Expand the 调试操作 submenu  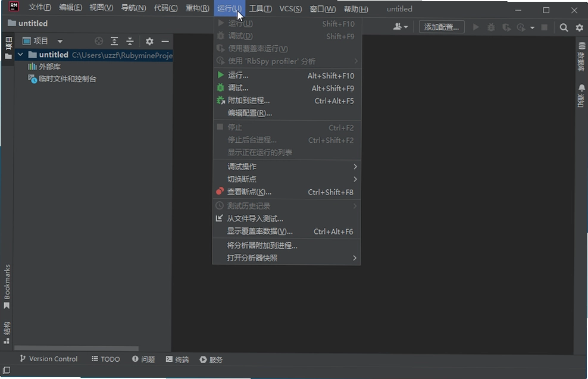286,167
